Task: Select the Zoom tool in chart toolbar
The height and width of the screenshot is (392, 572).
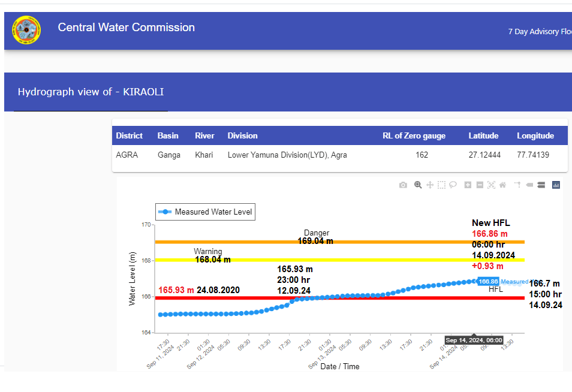Action: coord(418,185)
